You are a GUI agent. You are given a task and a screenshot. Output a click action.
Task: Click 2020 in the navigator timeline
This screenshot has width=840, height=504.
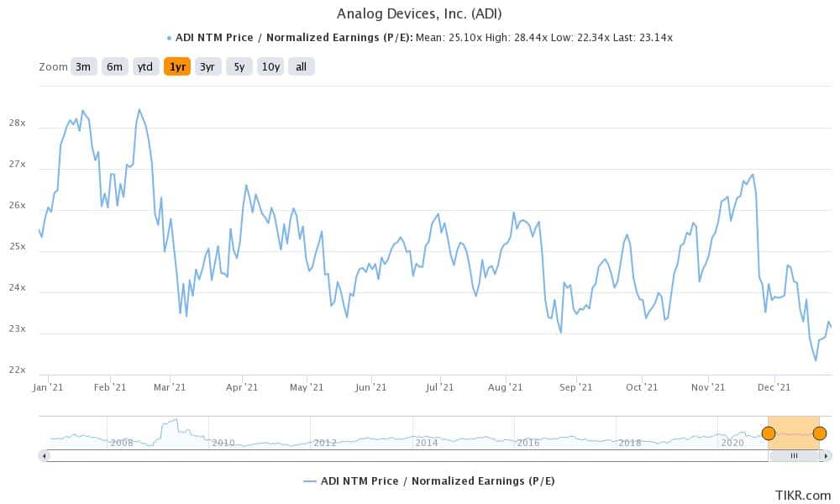point(732,443)
